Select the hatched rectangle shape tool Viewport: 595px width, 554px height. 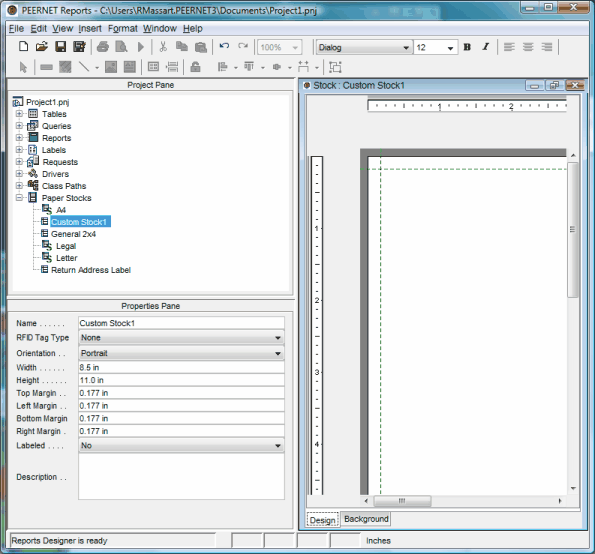(x=65, y=67)
